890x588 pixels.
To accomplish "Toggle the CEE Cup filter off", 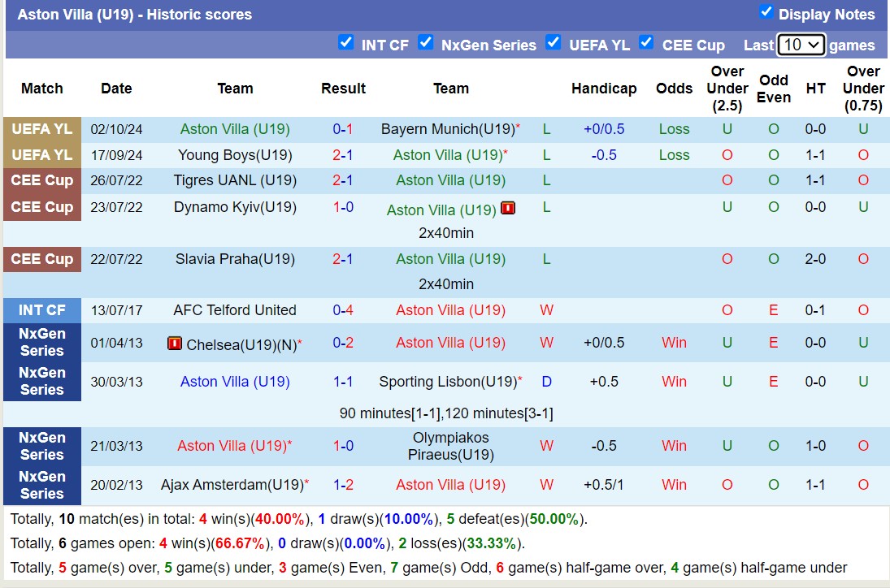I will coord(646,43).
